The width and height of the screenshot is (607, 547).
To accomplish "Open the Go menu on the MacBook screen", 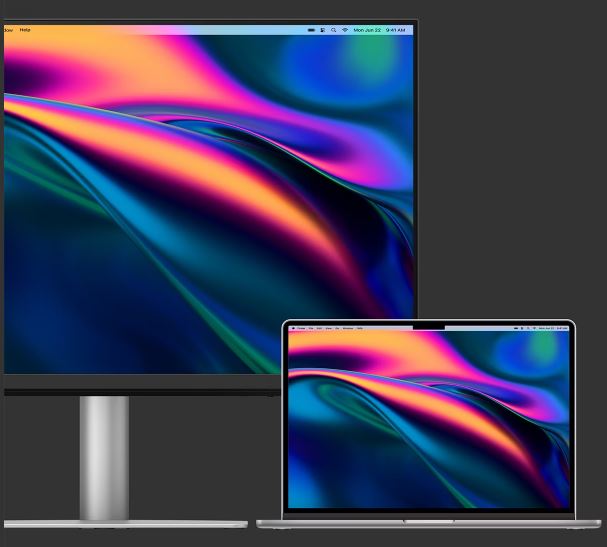I will [x=337, y=328].
